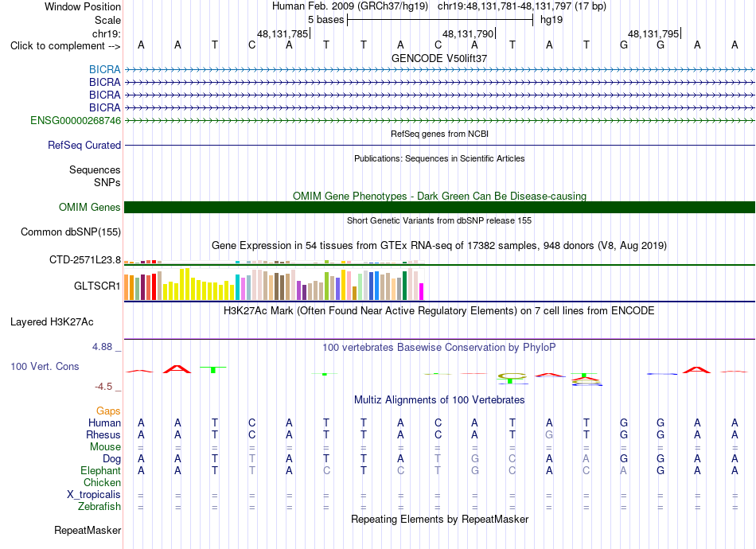Click the Elephant alignment row label
The image size is (756, 549).
point(101,470)
